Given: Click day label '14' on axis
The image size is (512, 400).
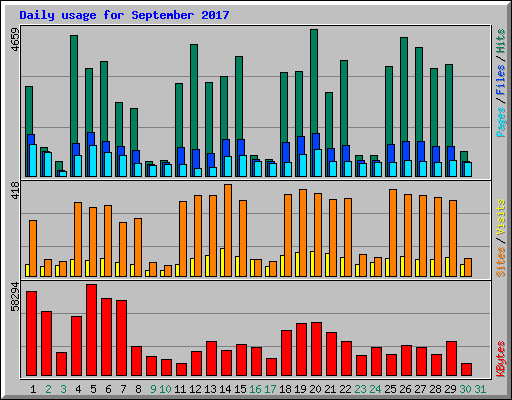Looking at the screenshot, I should 225,389.
